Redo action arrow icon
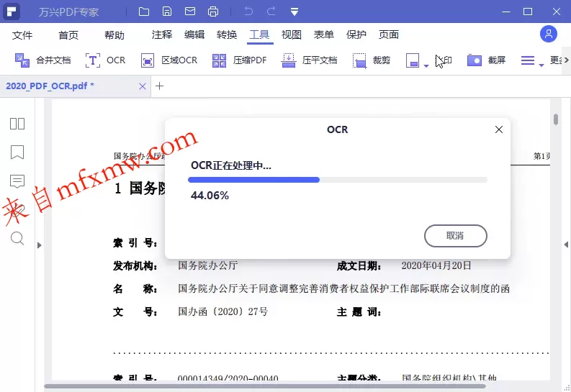This screenshot has height=392, width=571. [271, 12]
